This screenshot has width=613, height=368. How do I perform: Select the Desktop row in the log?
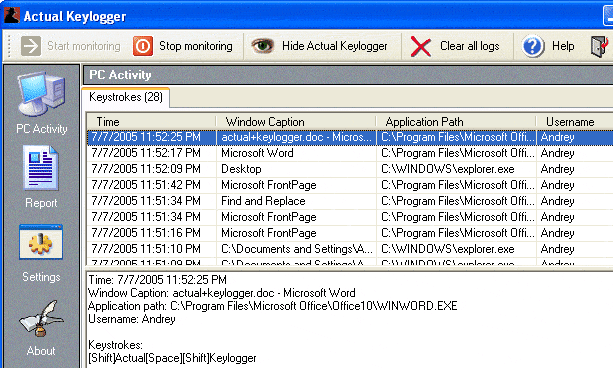[350, 169]
